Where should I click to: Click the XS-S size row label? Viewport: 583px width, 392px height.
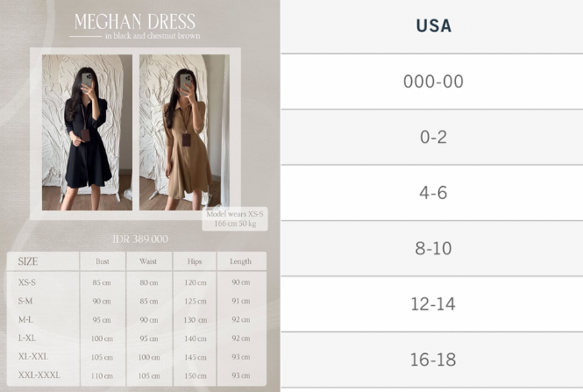(27, 282)
